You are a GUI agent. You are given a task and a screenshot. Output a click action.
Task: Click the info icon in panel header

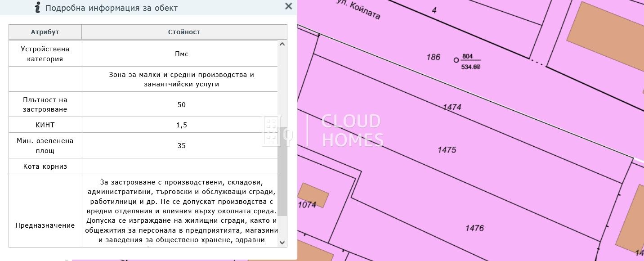click(38, 7)
